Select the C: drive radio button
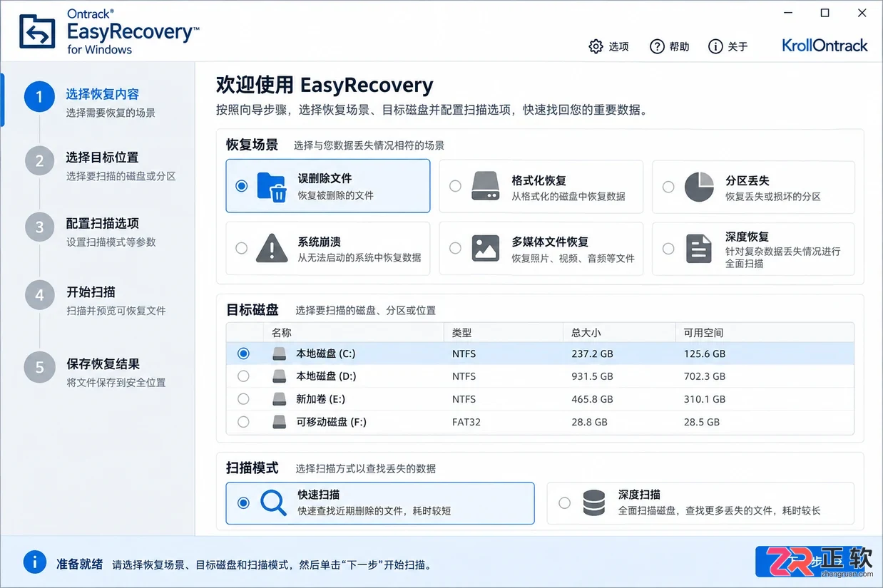Screen dimensions: 883x588 (244, 354)
